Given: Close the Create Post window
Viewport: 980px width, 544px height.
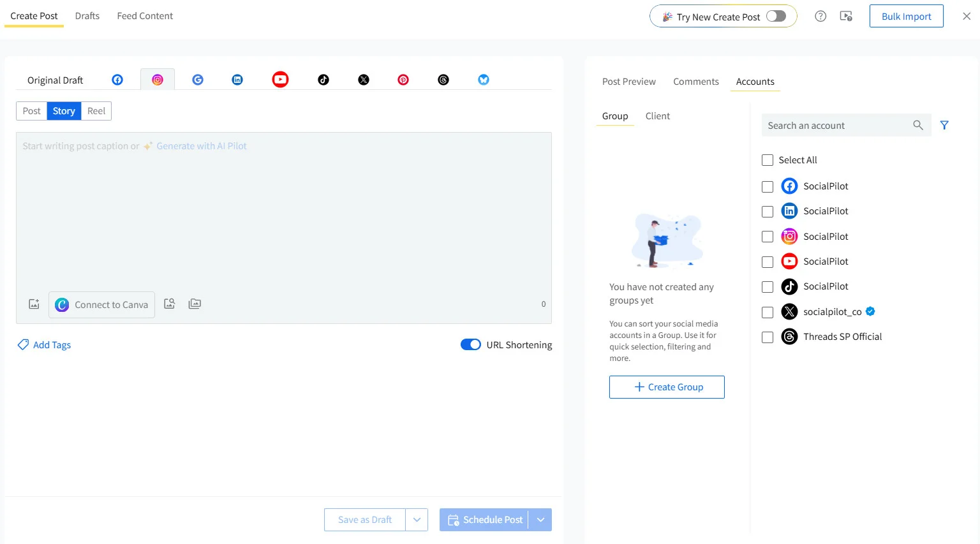Looking at the screenshot, I should point(967,17).
